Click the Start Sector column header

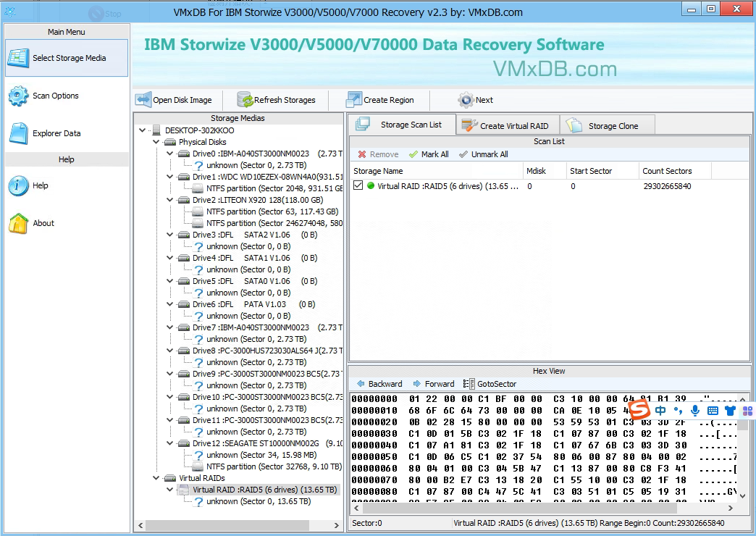602,171
